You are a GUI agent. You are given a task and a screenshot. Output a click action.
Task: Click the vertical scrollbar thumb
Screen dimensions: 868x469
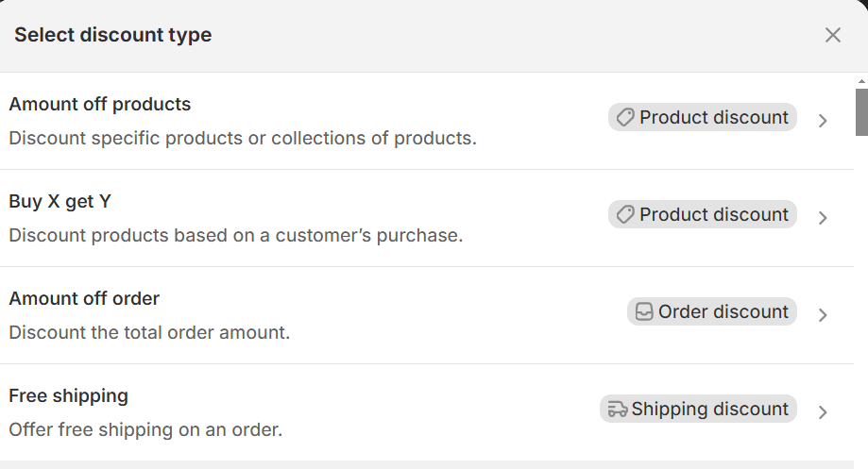[861, 112]
